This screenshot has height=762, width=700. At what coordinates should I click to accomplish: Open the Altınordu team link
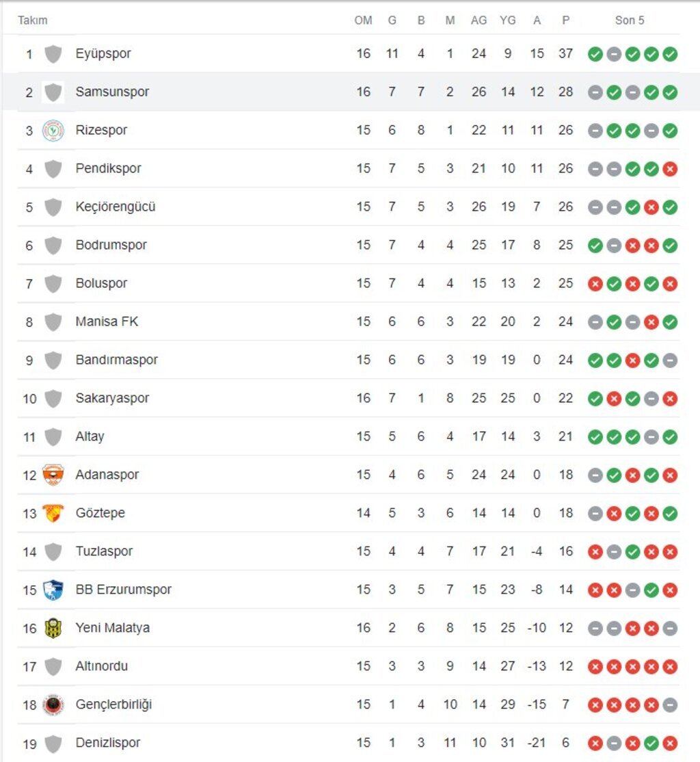pos(102,666)
